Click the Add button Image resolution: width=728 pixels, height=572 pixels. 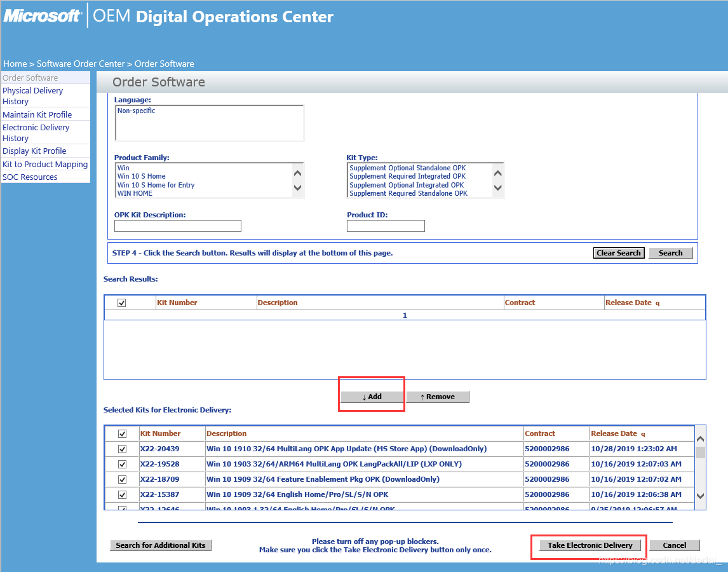(372, 397)
